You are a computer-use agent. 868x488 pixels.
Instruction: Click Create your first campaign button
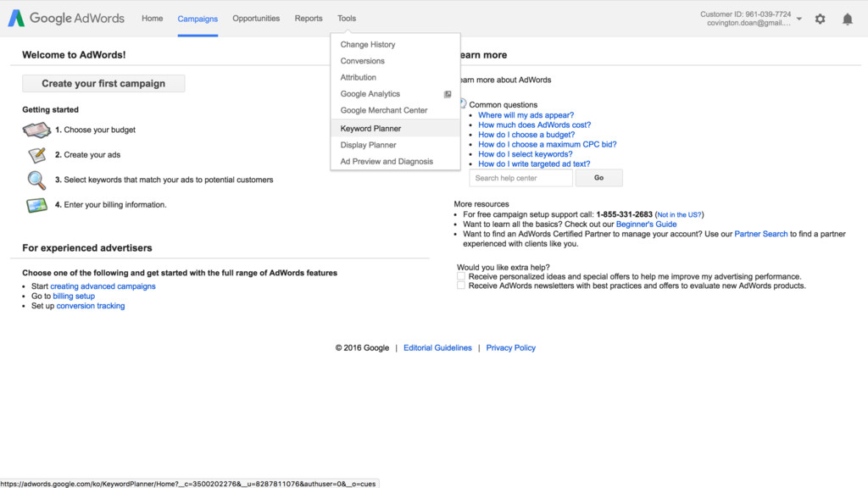click(103, 84)
